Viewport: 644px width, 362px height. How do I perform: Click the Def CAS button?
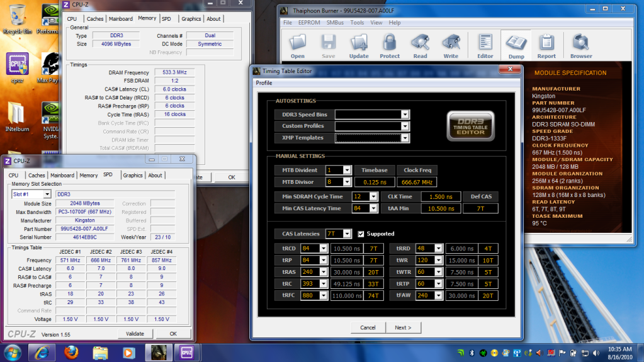coord(481,197)
